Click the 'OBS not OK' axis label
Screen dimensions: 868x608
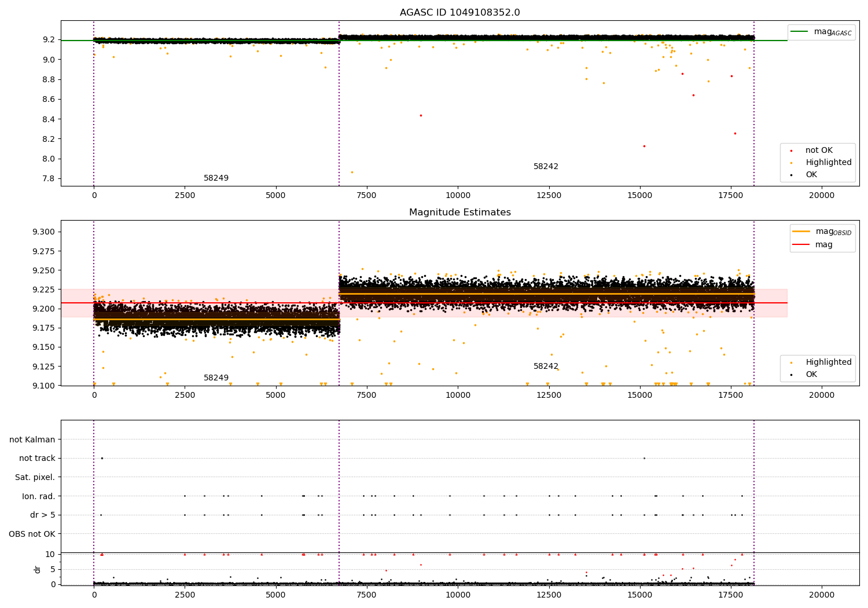pyautogui.click(x=32, y=534)
